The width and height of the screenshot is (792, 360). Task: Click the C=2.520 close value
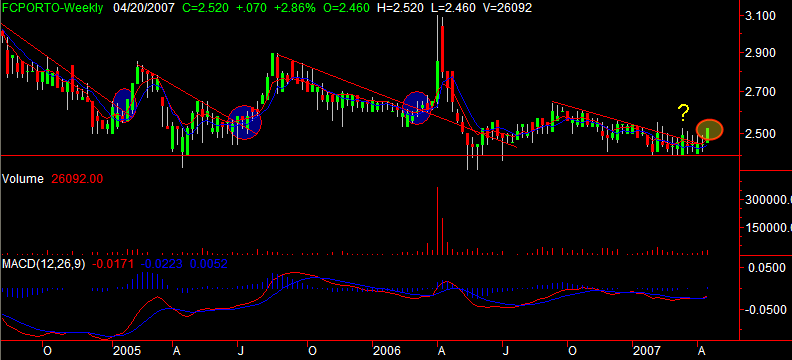(207, 8)
